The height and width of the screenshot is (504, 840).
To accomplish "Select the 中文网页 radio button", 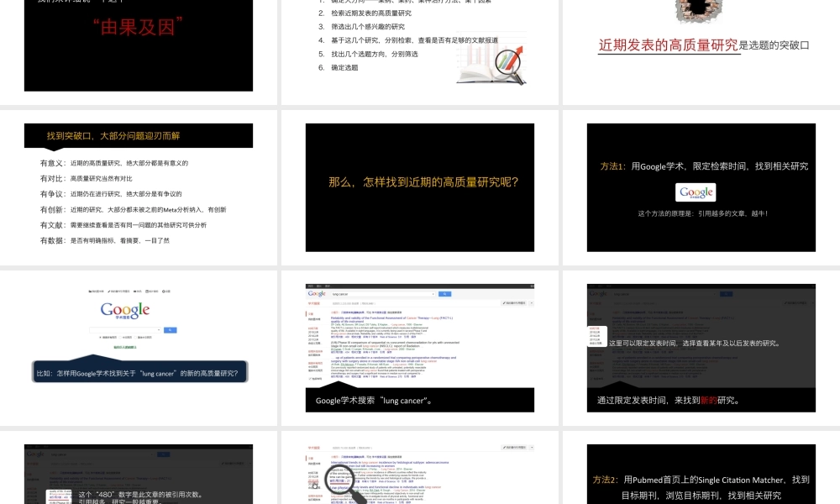I will pyautogui.click(x=119, y=337).
